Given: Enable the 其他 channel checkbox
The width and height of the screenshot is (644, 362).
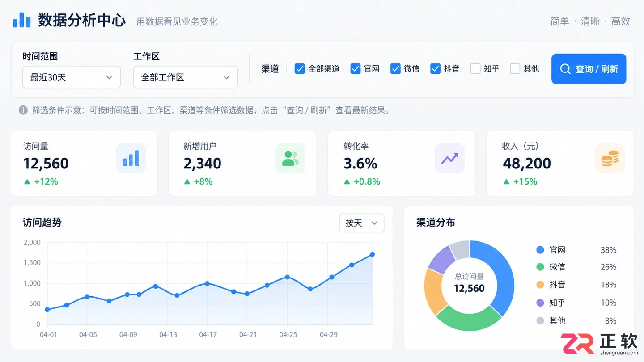Looking at the screenshot, I should [515, 68].
